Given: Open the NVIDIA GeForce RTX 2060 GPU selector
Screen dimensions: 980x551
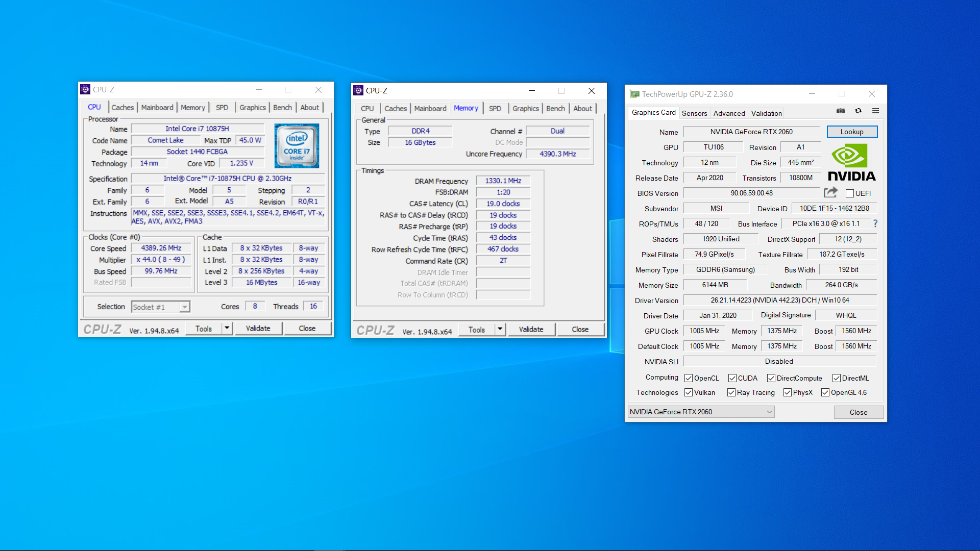Looking at the screenshot, I should coord(700,412).
